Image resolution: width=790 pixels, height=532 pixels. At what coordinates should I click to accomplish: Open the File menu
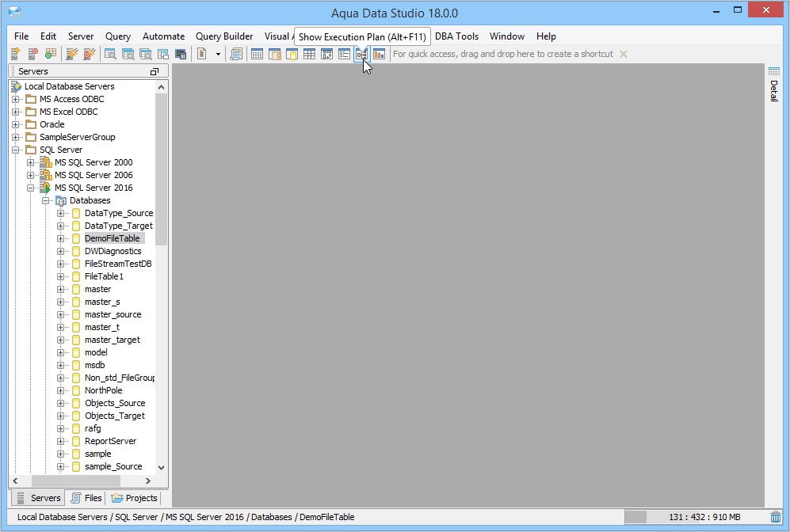(x=21, y=36)
